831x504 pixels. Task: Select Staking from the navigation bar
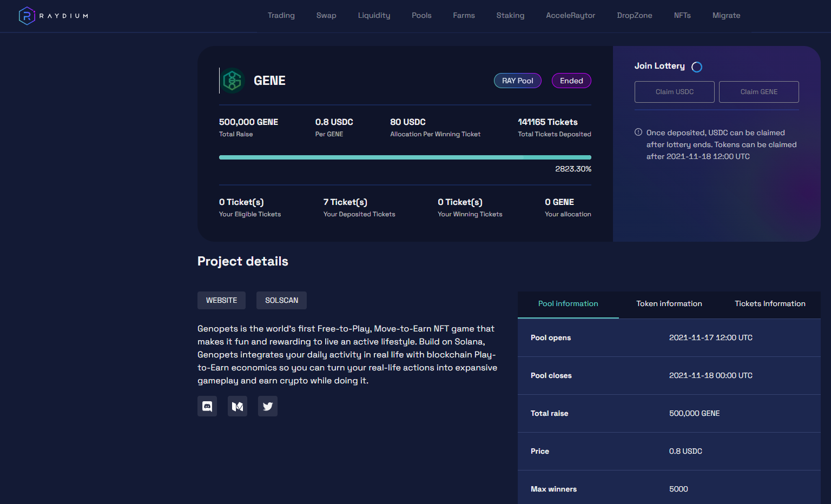click(x=510, y=15)
